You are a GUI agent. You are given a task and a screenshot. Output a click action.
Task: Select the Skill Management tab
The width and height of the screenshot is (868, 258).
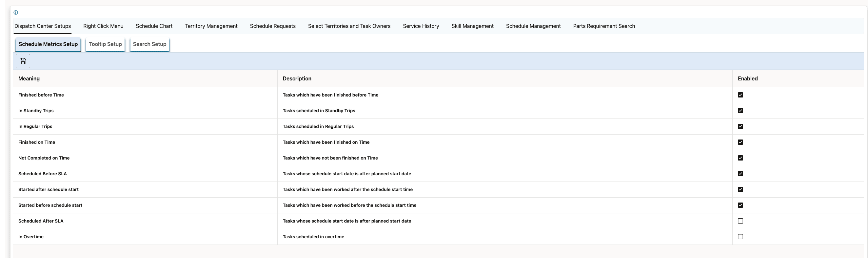click(472, 26)
